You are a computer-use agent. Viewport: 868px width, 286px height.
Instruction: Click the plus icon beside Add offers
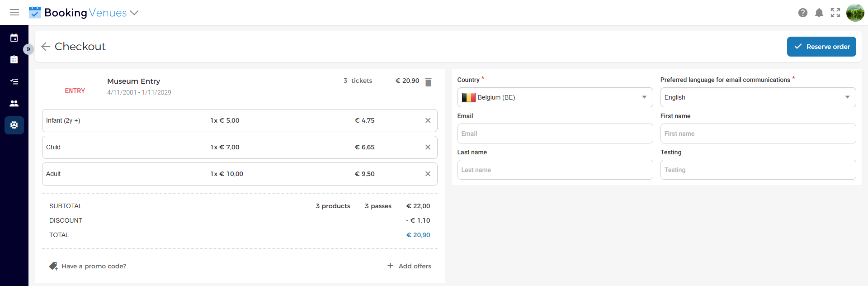(x=390, y=266)
